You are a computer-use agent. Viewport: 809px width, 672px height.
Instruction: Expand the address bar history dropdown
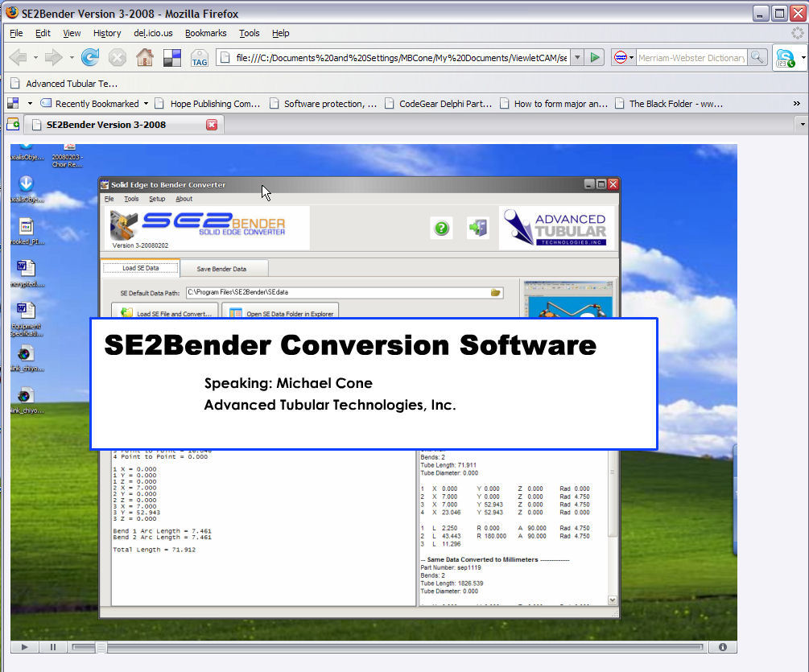click(x=577, y=57)
